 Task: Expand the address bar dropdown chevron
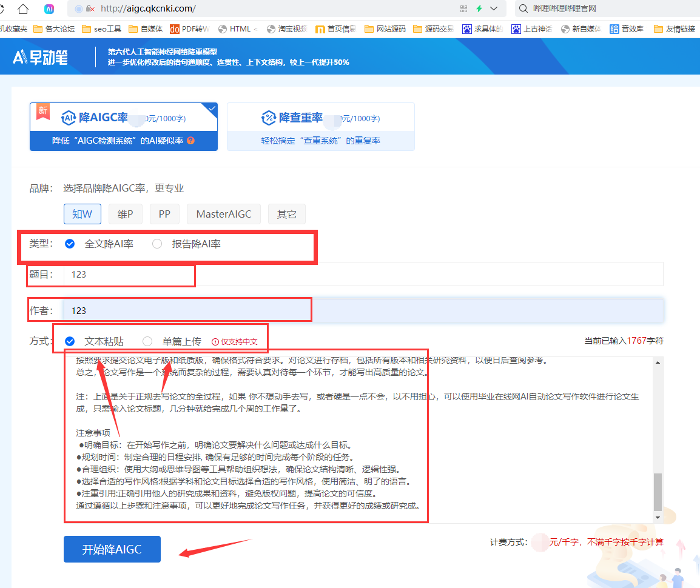494,8
